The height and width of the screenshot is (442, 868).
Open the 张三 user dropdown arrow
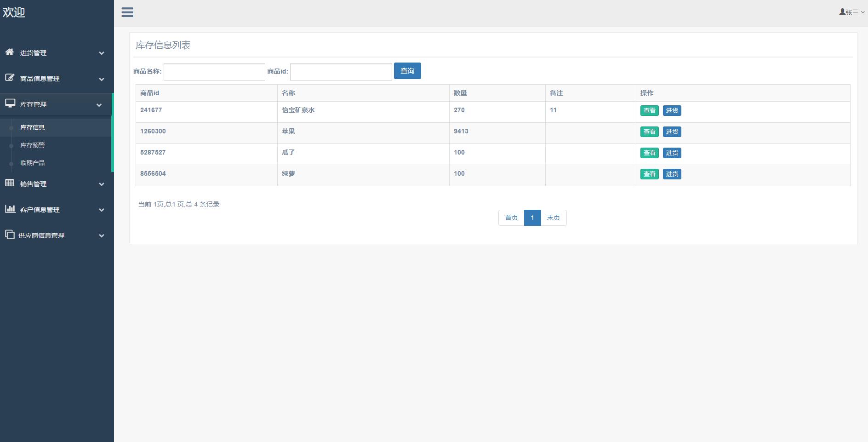tap(862, 12)
